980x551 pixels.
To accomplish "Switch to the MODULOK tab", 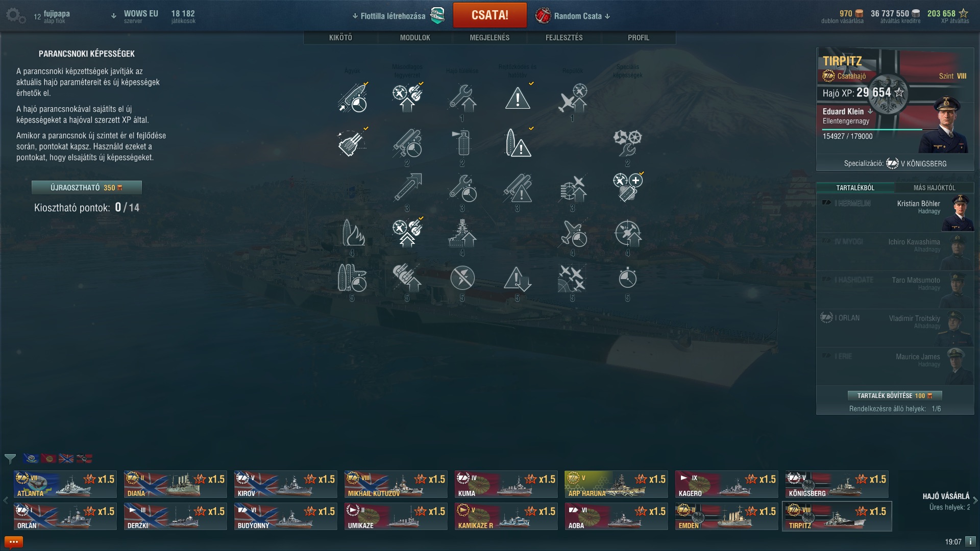I will (415, 38).
